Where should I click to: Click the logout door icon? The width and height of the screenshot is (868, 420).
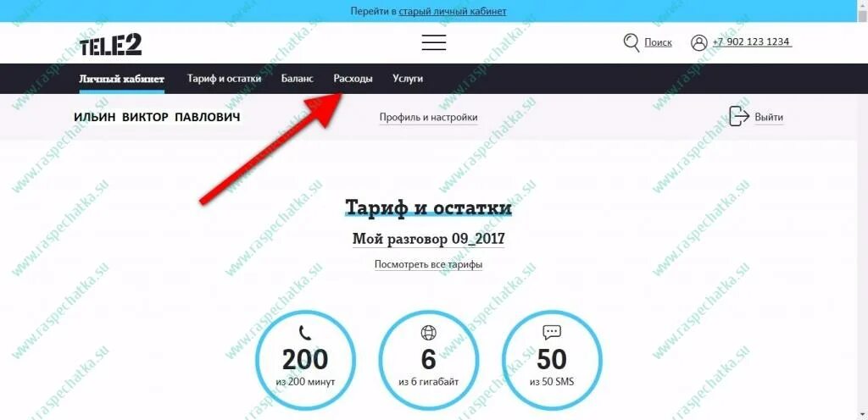[739, 117]
